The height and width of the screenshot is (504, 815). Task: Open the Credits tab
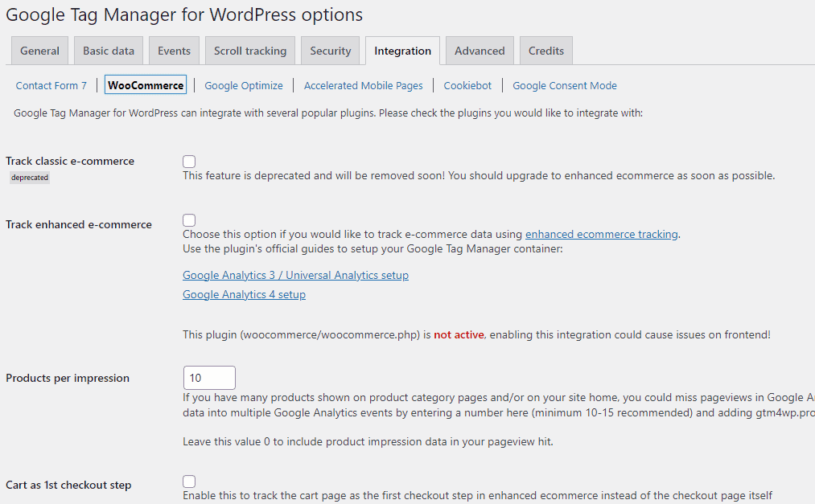(546, 51)
